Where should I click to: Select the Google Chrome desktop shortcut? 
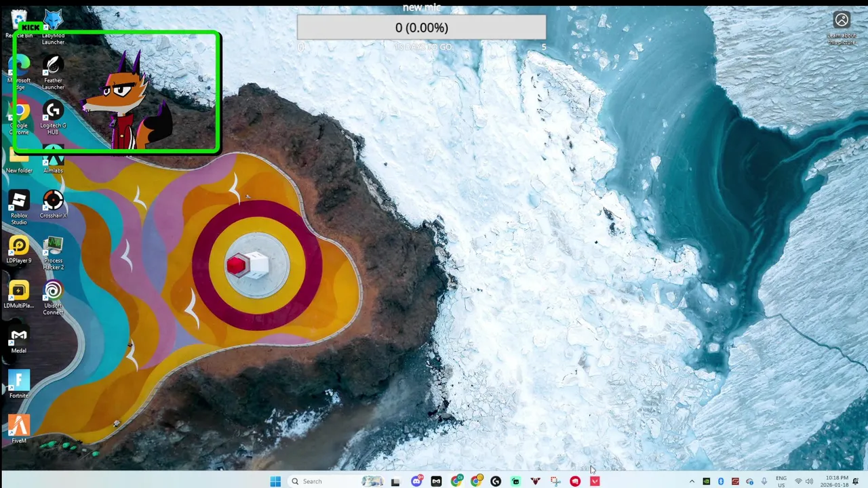coord(19,118)
